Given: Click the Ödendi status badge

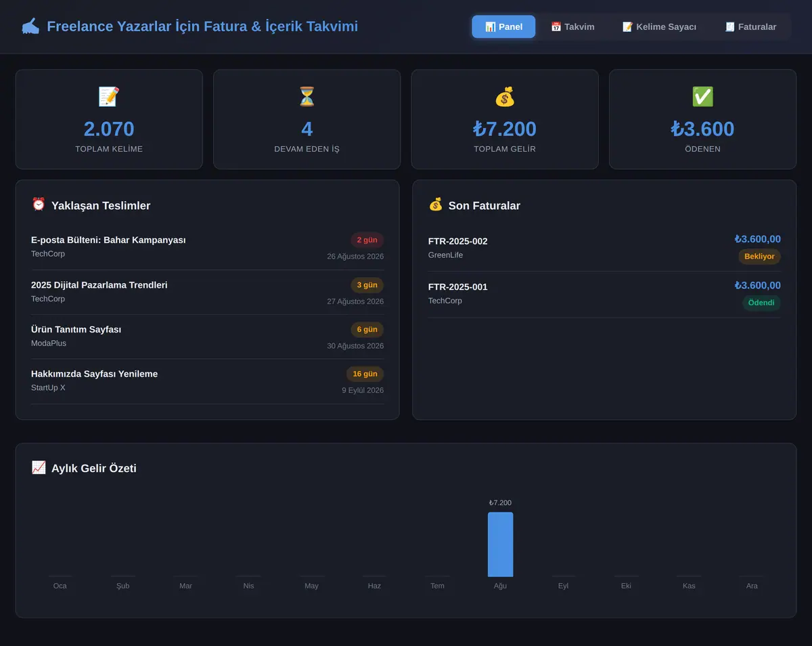Looking at the screenshot, I should 761,303.
